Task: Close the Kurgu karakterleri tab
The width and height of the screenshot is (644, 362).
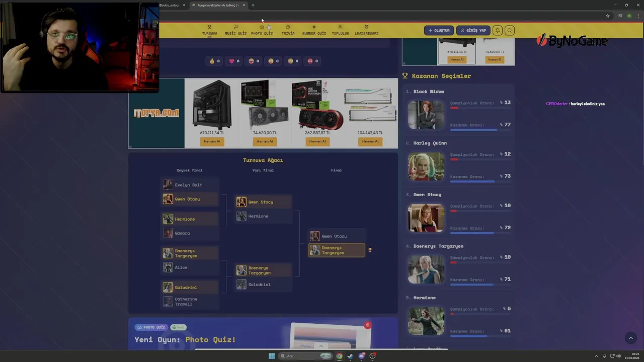Action: pyautogui.click(x=244, y=5)
